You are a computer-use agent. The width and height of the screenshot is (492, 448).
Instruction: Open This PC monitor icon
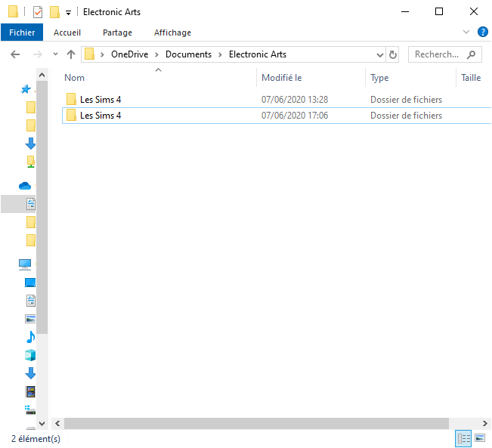[x=25, y=264]
